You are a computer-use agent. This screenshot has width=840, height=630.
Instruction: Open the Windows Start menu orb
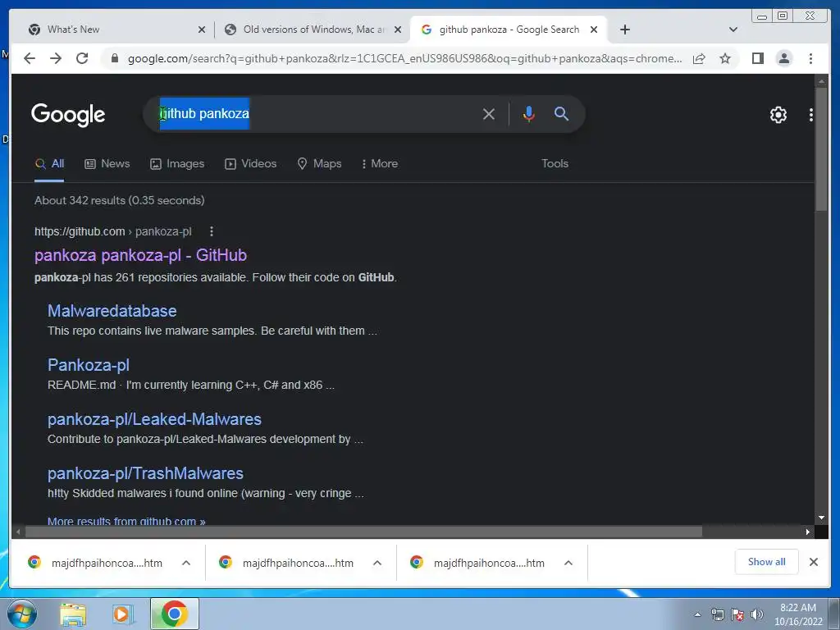pyautogui.click(x=22, y=614)
